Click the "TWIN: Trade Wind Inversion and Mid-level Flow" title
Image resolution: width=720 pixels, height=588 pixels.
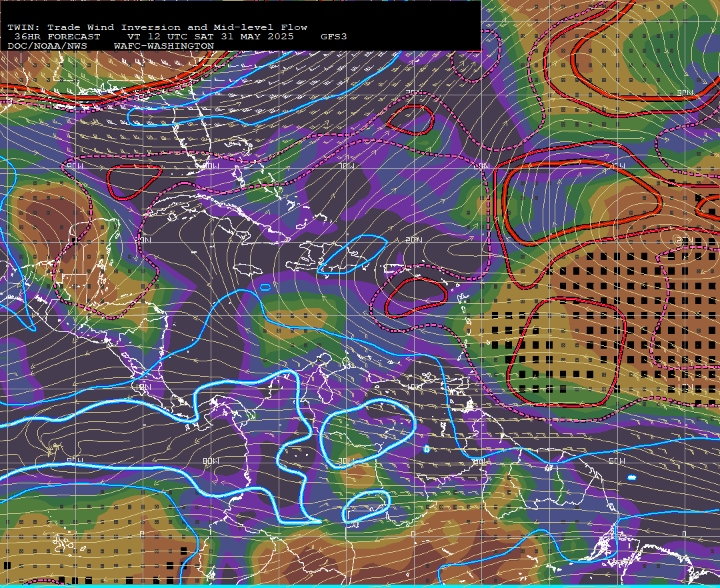click(157, 27)
